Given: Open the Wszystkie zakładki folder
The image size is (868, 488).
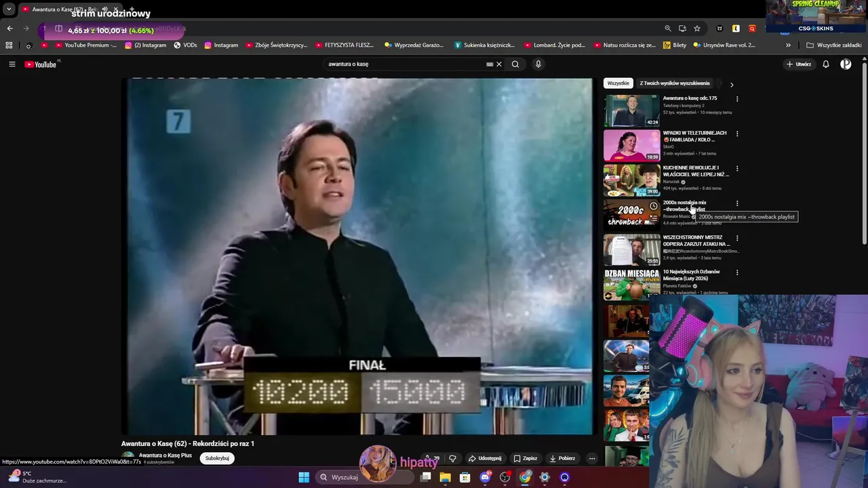Looking at the screenshot, I should tap(834, 45).
